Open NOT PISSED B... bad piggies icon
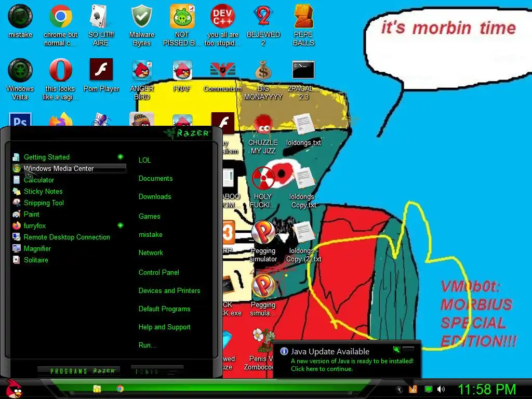 [182, 25]
